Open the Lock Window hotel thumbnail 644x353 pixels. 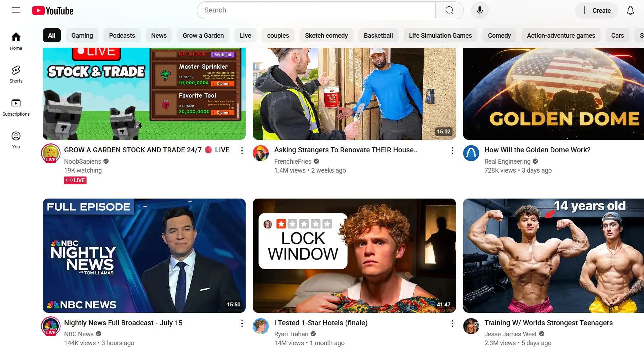pyautogui.click(x=354, y=255)
